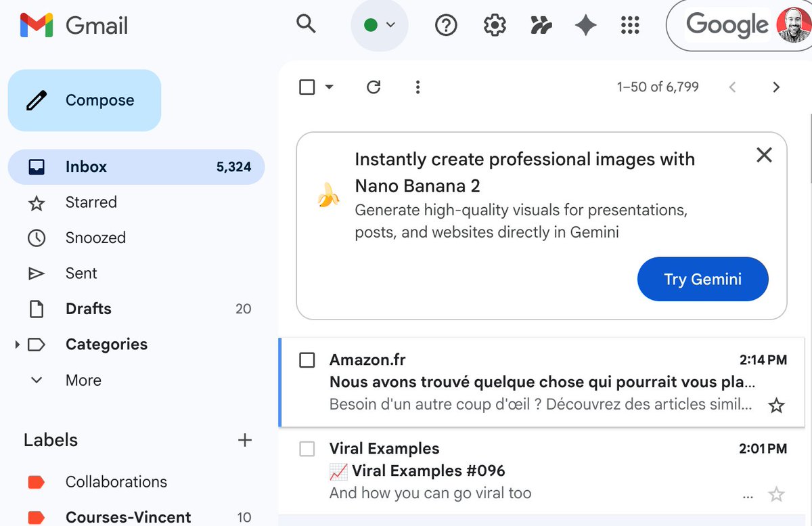Open the Courses-Vincent label

[x=136, y=517]
